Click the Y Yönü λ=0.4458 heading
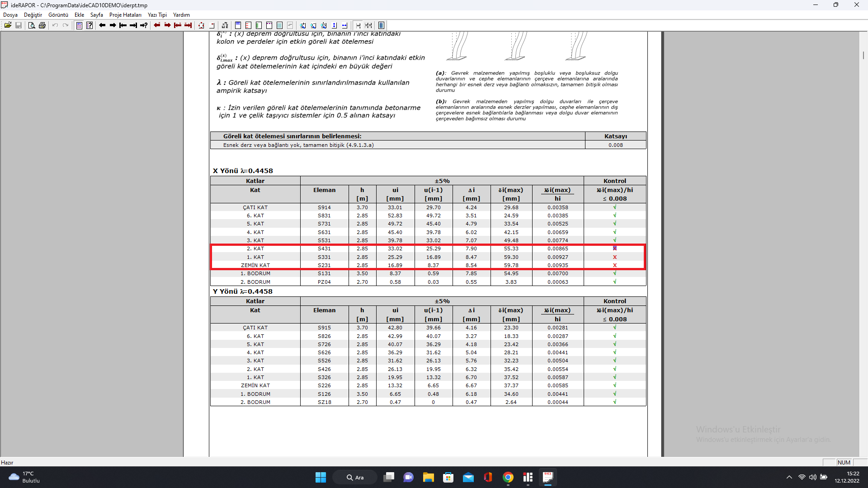The height and width of the screenshot is (488, 868). (x=243, y=291)
